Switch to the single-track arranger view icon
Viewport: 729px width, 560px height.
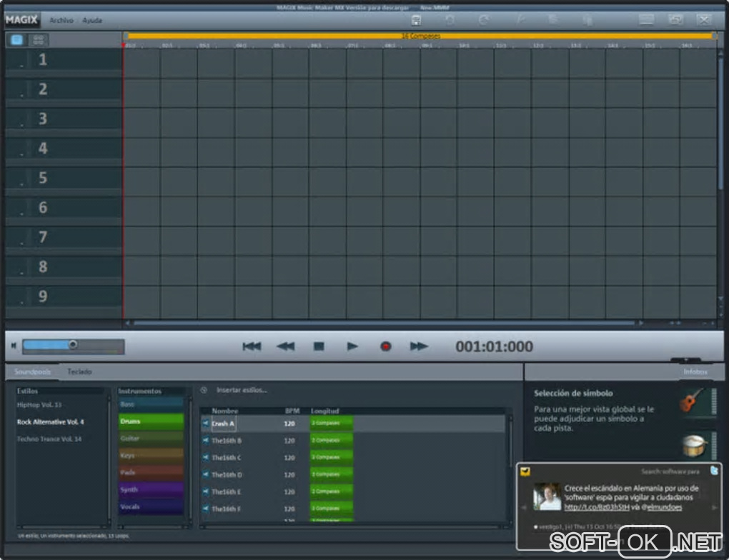tap(16, 39)
